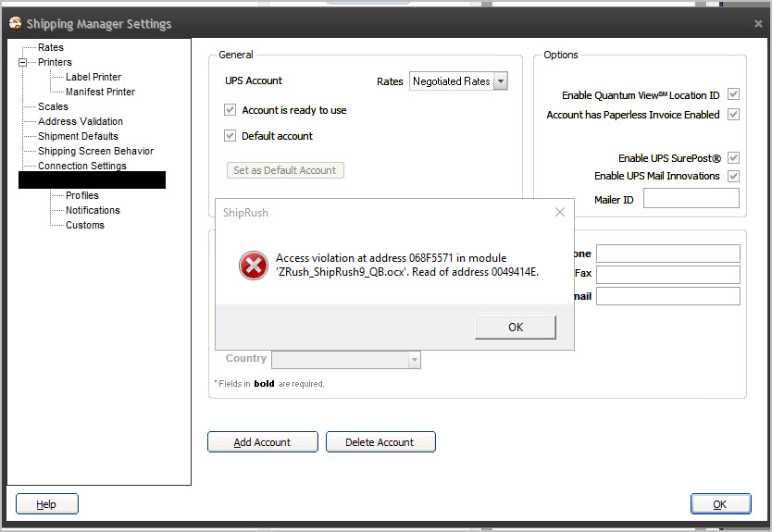Open Connection Settings in the tree
Screen dimensions: 772x532
click(82, 166)
